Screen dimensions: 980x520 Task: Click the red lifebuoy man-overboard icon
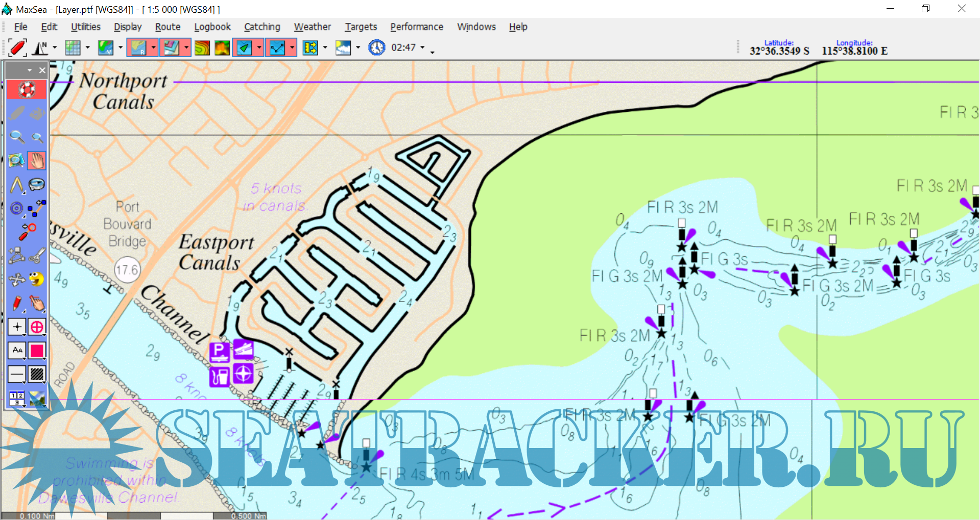tap(27, 90)
